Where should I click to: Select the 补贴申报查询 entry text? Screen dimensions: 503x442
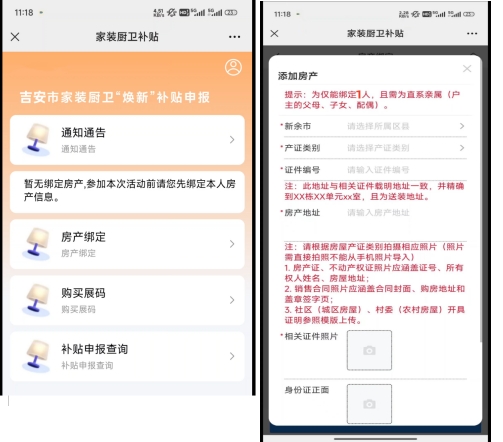[95, 349]
